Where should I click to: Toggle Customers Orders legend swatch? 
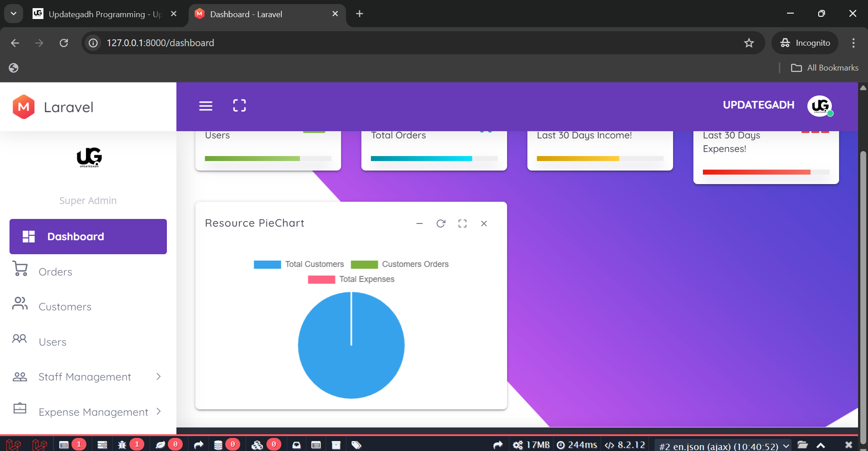pyautogui.click(x=364, y=264)
